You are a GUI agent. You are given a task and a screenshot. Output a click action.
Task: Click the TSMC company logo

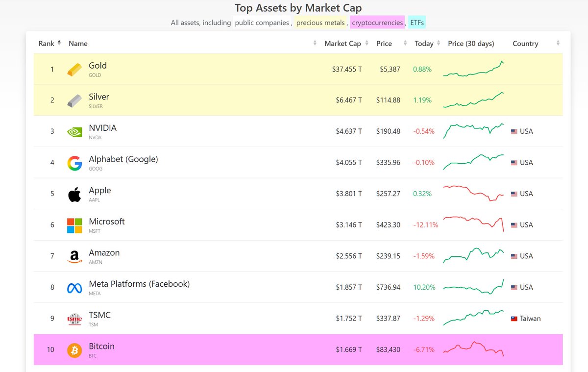point(74,318)
